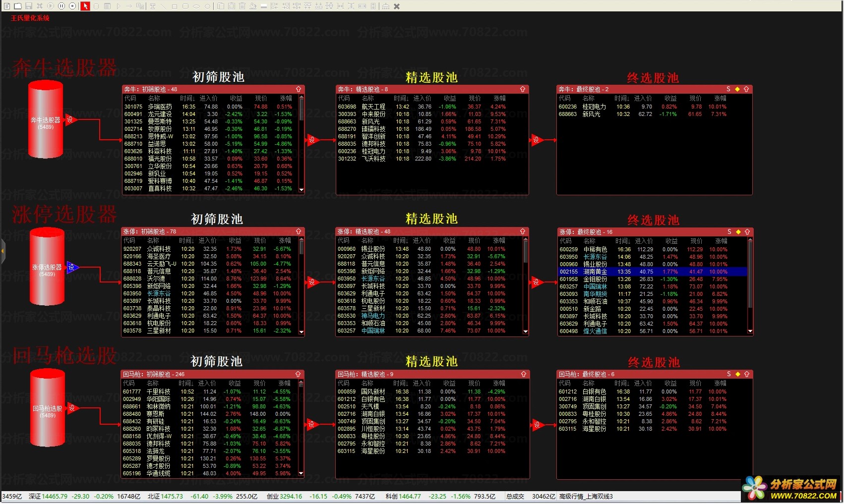The height and width of the screenshot is (504, 845).
Task: Select the red arrow pointer tool
Action: click(85, 6)
